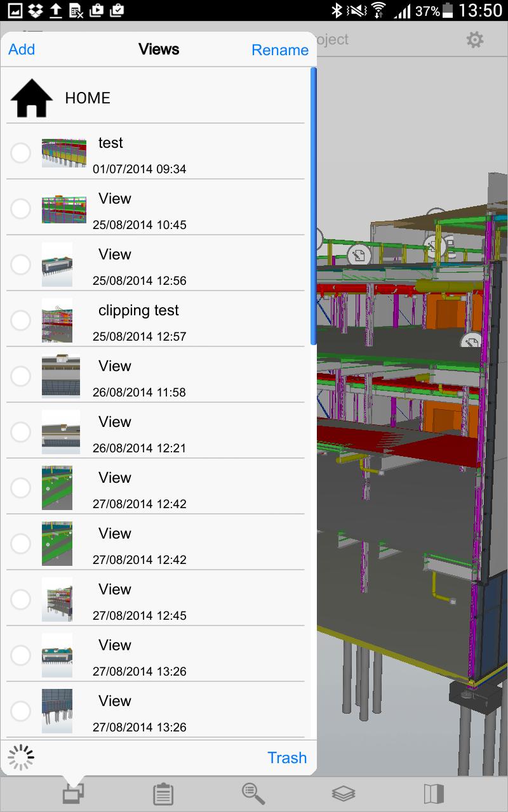Tap the Add button
The image size is (508, 812).
[21, 49]
